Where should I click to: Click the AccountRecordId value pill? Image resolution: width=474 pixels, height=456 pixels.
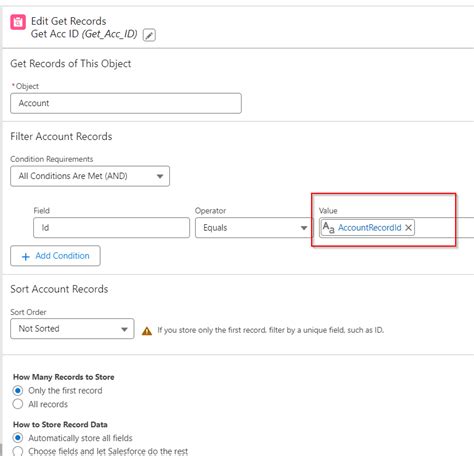click(x=369, y=228)
